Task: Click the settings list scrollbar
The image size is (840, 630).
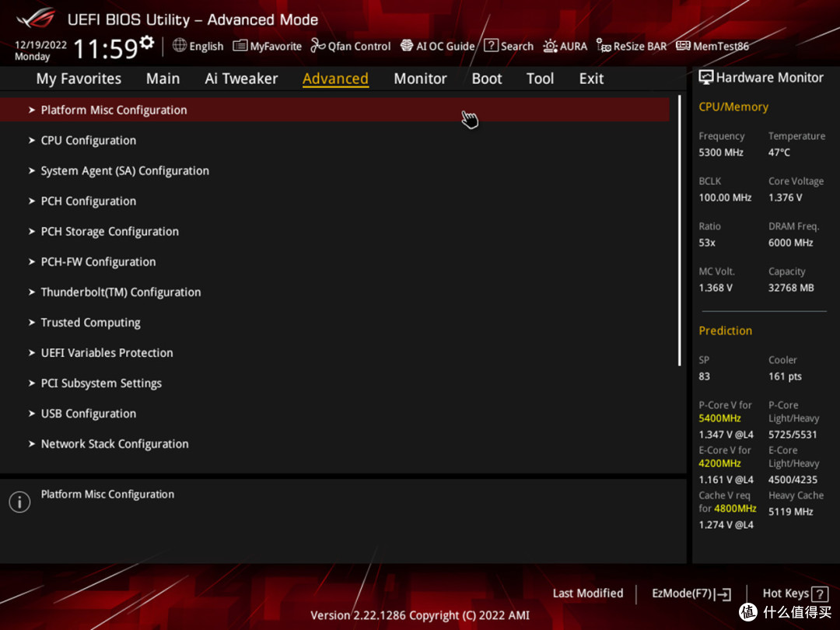Action: pyautogui.click(x=679, y=230)
